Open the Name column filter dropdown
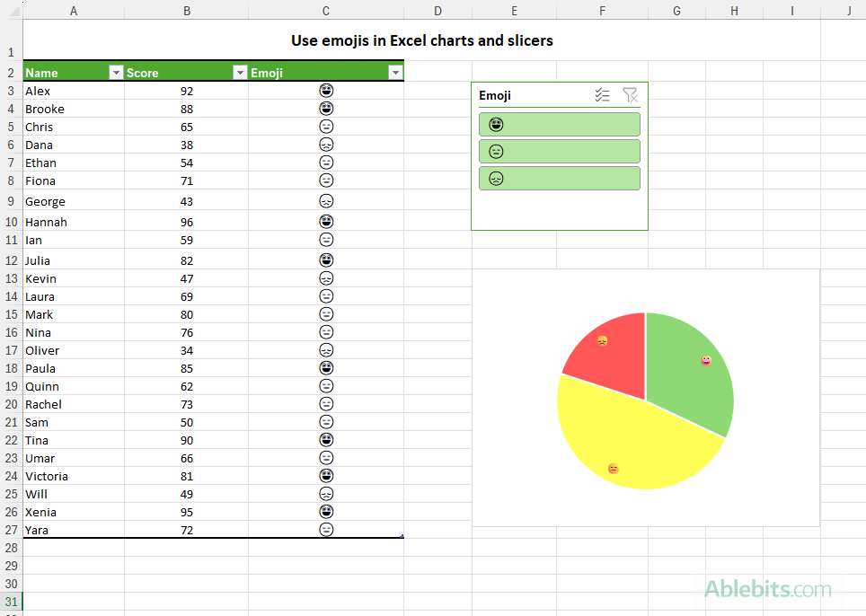 click(x=116, y=71)
